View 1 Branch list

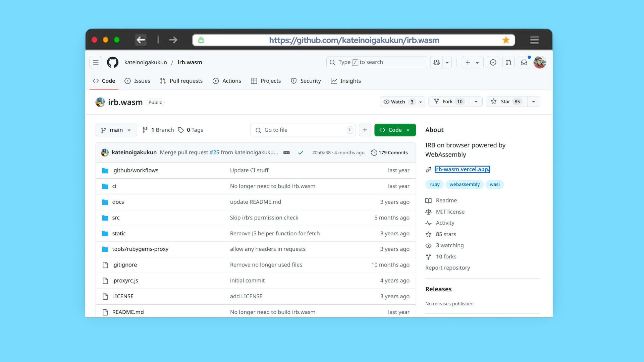tap(158, 130)
